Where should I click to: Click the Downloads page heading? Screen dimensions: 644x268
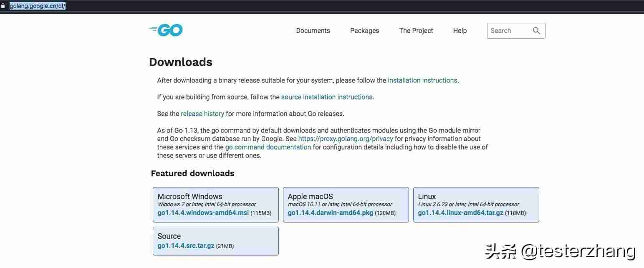[181, 62]
